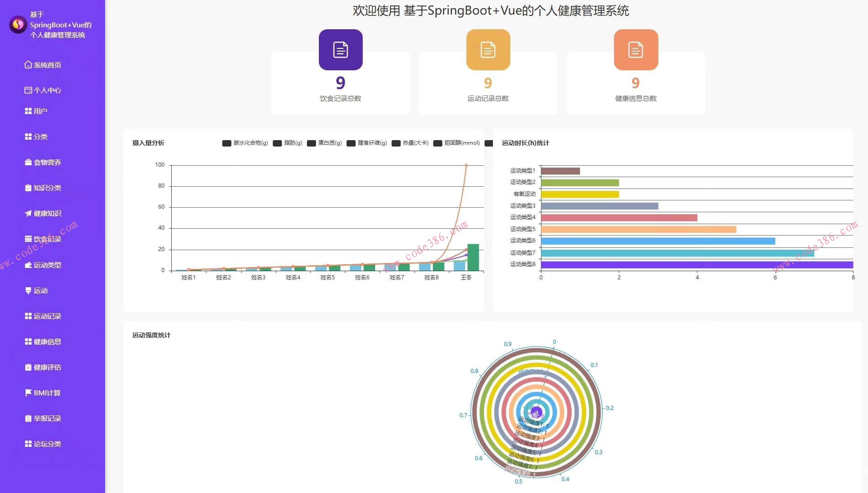Click the grid icon beside 分类
This screenshot has height=493, width=868.
pyautogui.click(x=28, y=136)
